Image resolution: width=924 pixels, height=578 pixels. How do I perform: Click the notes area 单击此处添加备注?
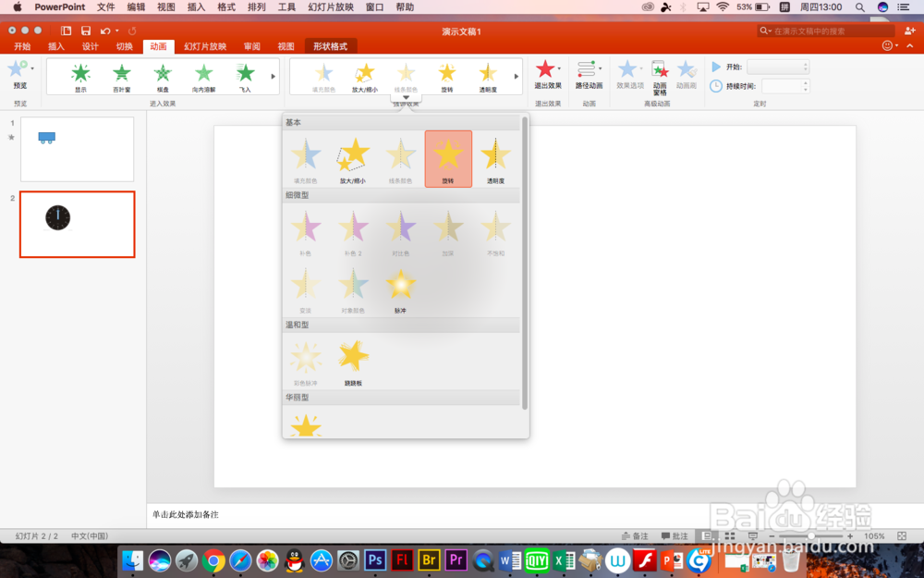[x=185, y=514]
